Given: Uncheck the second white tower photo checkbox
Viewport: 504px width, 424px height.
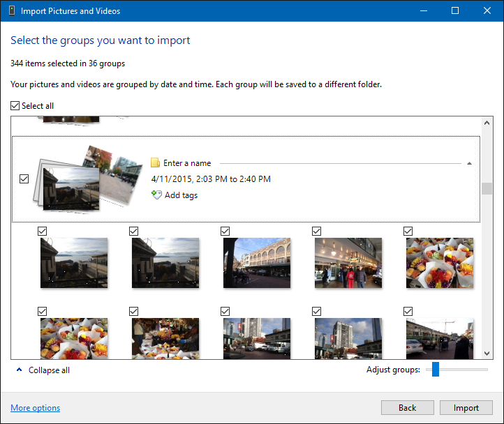Looking at the screenshot, I should 317,311.
